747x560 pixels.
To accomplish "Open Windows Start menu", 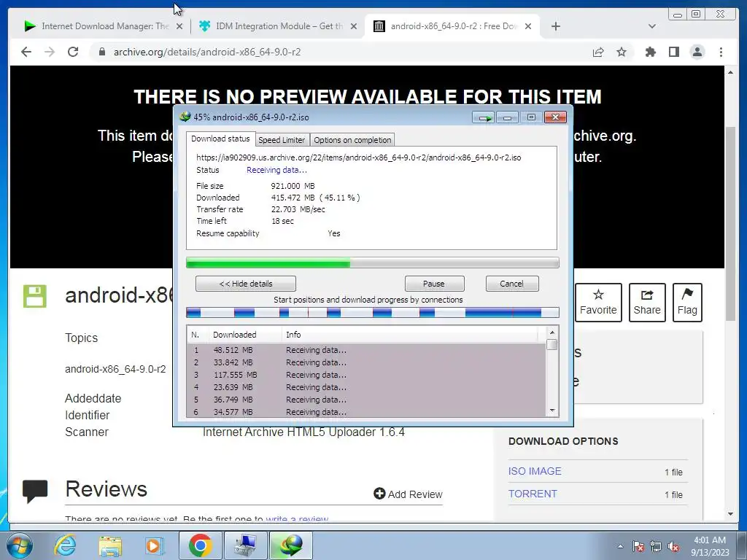I will (20, 545).
